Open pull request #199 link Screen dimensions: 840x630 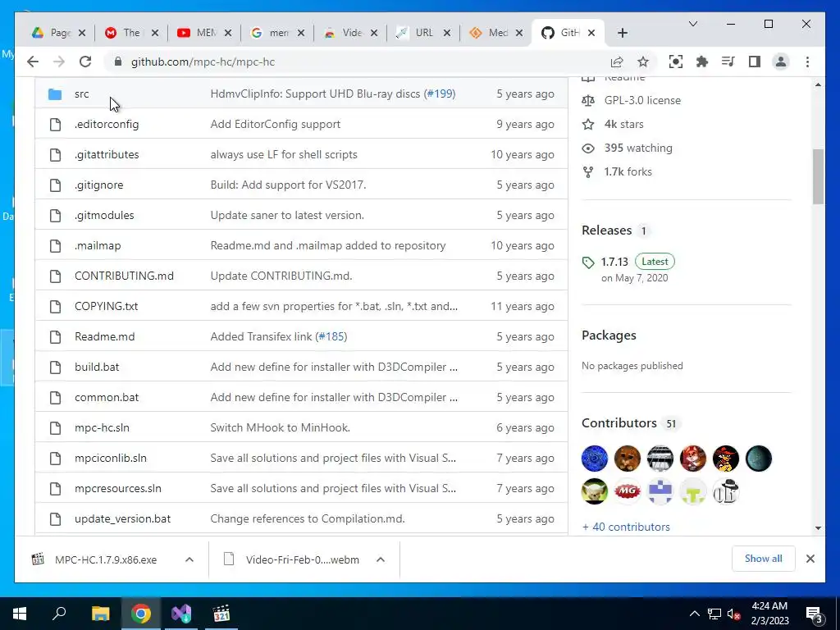click(x=441, y=94)
